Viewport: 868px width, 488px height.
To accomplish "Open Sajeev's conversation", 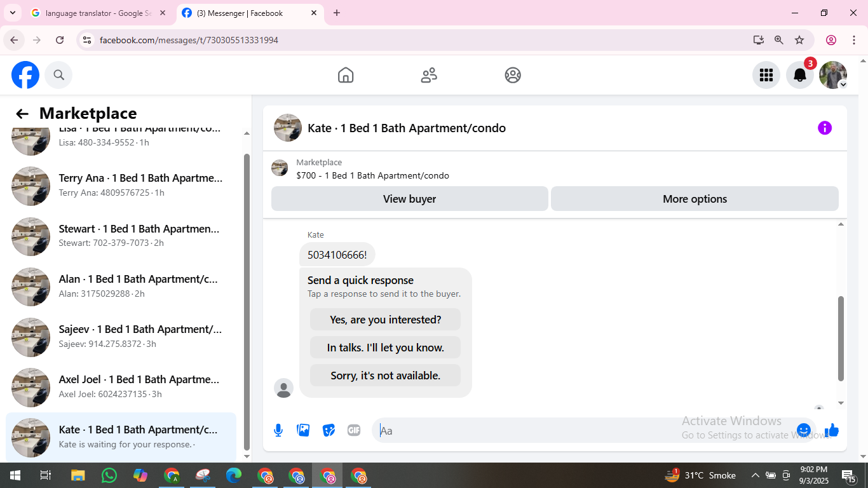I will (121, 336).
